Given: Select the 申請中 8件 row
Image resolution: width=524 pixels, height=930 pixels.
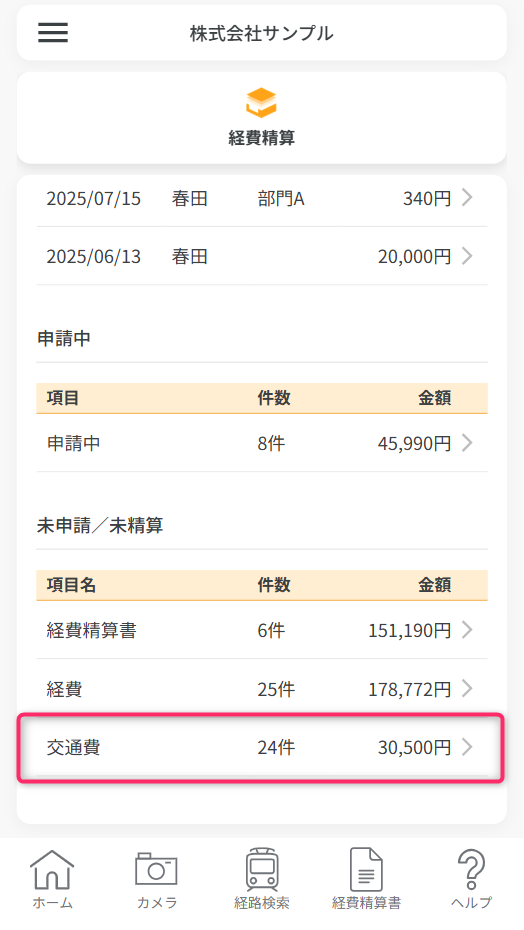Looking at the screenshot, I should pos(262,443).
